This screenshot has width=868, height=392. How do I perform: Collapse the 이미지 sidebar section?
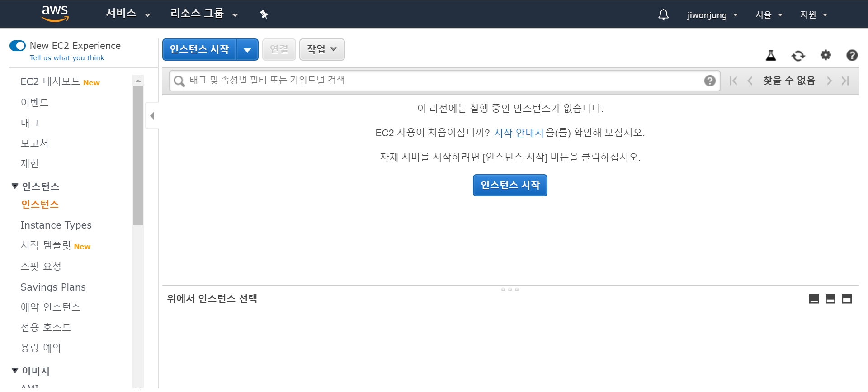click(15, 370)
